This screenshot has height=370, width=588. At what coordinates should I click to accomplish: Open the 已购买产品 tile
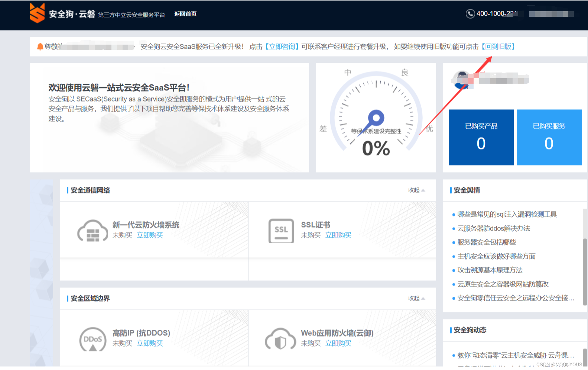click(x=481, y=137)
